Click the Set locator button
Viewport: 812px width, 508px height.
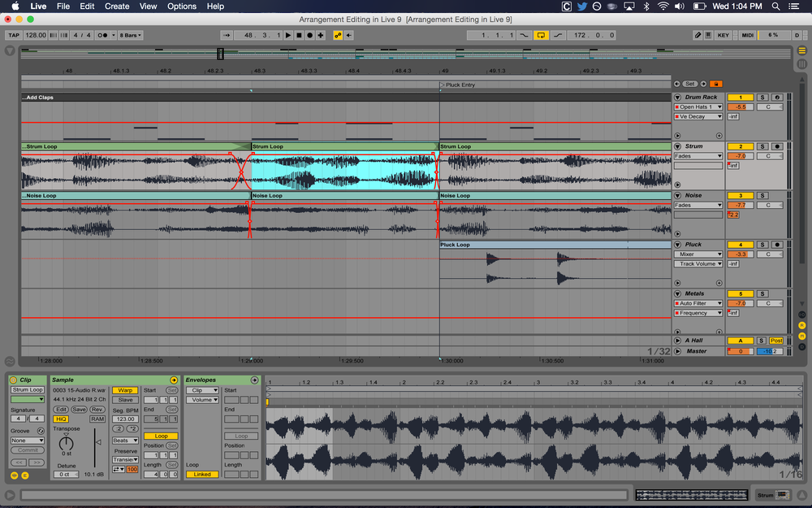click(x=690, y=84)
